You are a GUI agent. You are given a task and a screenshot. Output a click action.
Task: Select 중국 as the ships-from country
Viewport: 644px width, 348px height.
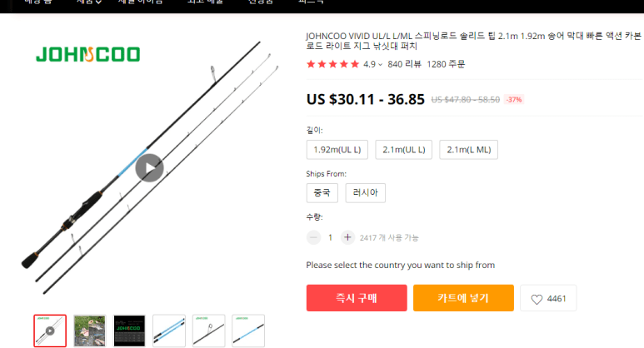tap(322, 193)
